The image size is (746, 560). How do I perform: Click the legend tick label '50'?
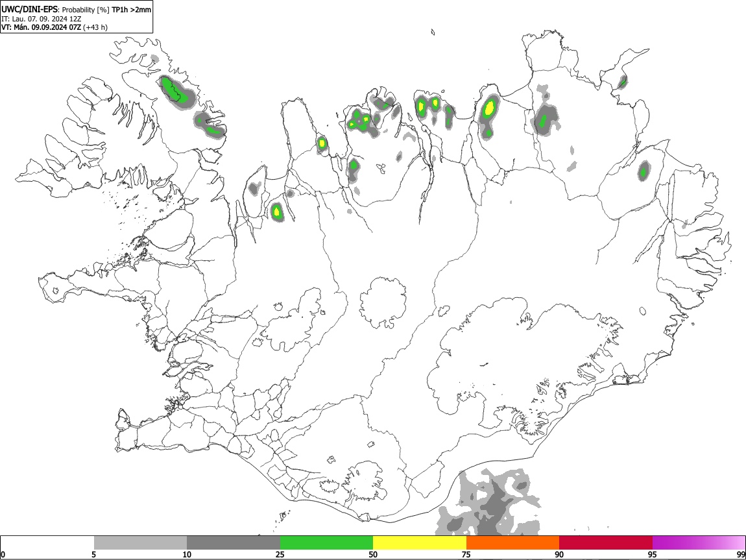tap(373, 554)
